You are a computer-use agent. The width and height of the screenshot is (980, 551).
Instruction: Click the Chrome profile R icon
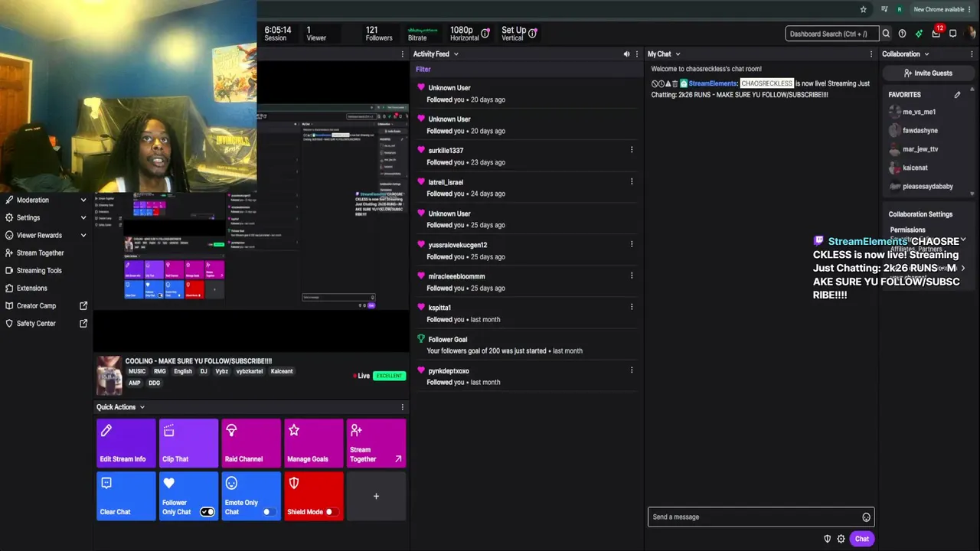pyautogui.click(x=900, y=9)
